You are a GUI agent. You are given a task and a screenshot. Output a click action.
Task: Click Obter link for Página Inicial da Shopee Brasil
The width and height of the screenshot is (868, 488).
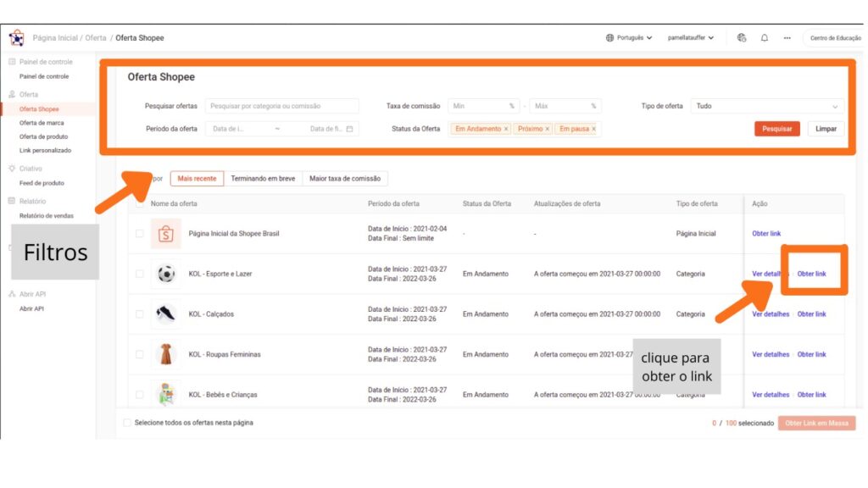[766, 234]
